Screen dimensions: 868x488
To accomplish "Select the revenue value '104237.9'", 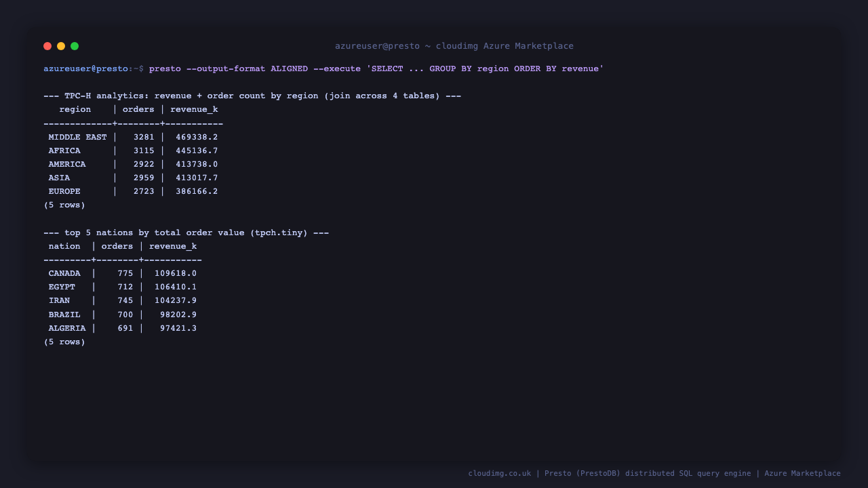I will tap(176, 300).
